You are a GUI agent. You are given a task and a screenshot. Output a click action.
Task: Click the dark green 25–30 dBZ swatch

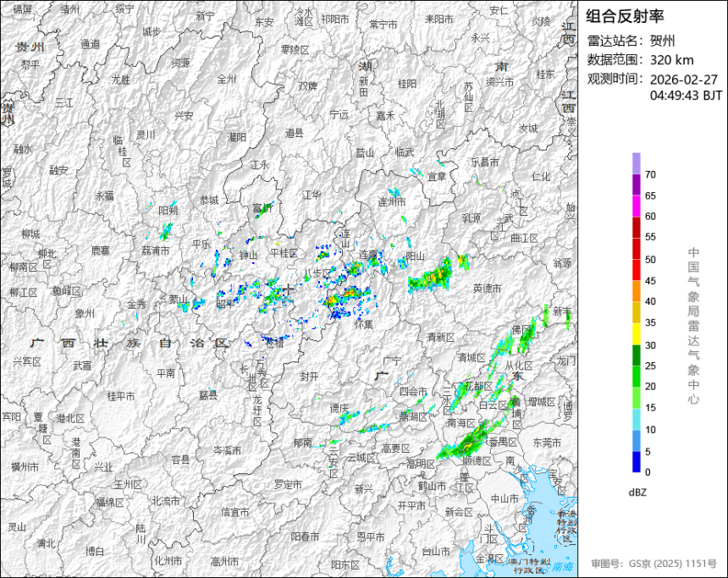[x=636, y=355]
